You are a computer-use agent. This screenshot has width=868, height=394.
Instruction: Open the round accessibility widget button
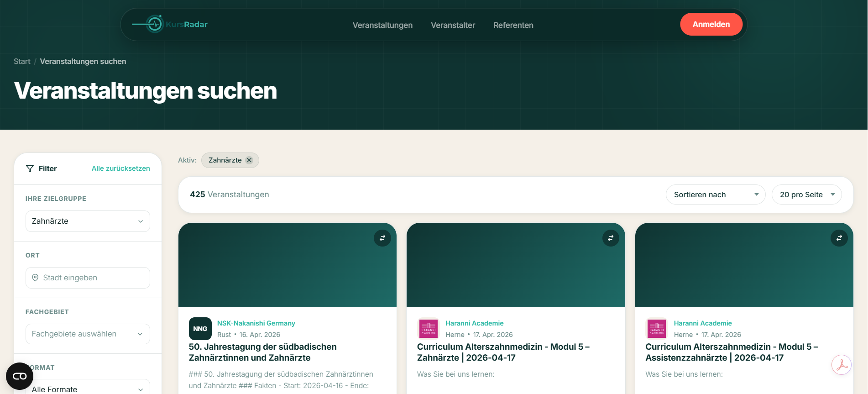20,376
